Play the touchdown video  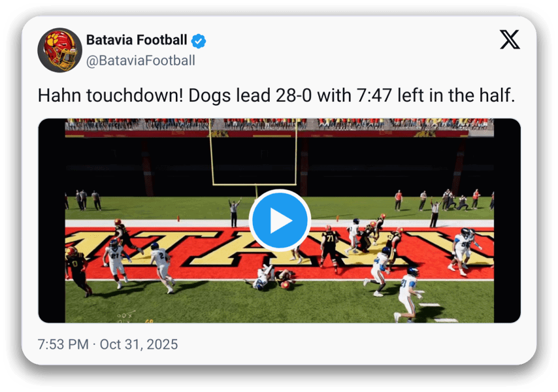click(x=280, y=221)
